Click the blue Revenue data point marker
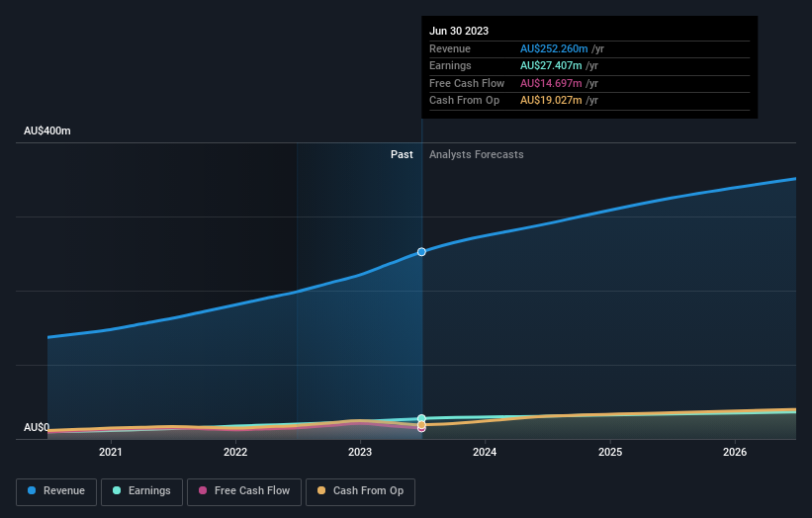 tap(421, 252)
